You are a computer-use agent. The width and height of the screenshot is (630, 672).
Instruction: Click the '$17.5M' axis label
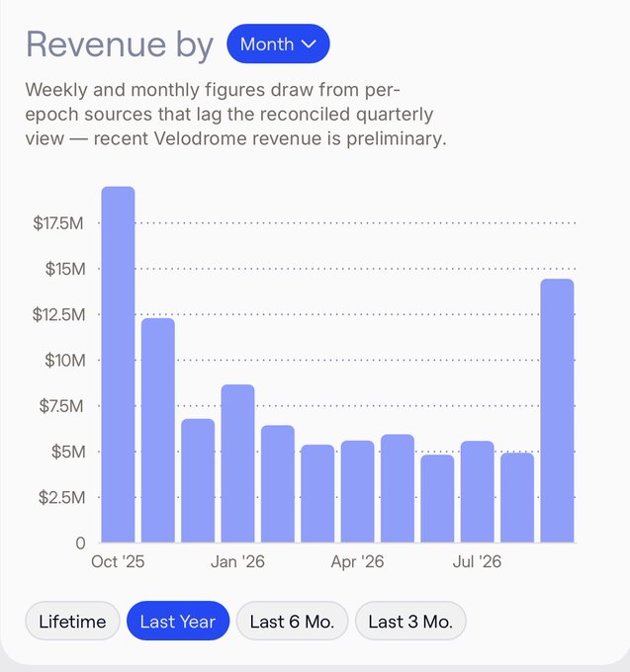pyautogui.click(x=58, y=223)
